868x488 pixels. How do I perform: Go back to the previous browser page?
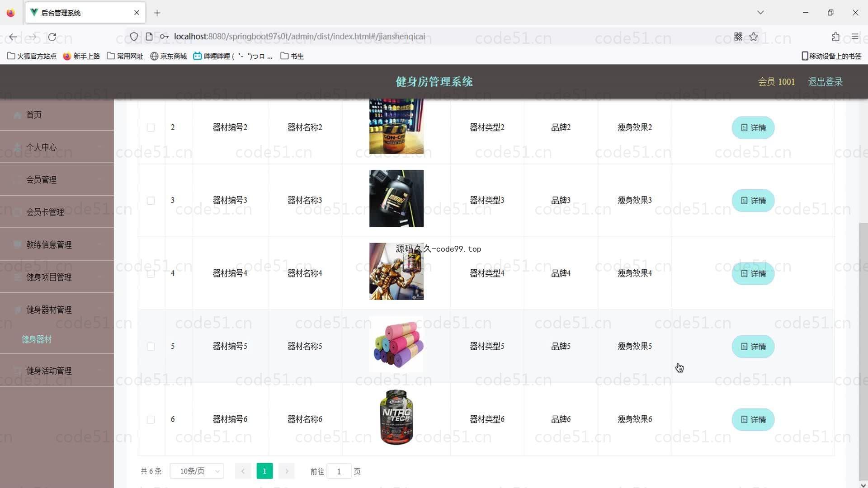(13, 37)
